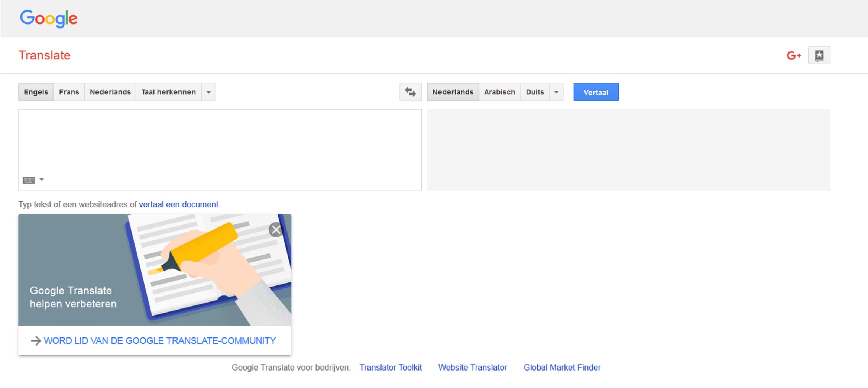This screenshot has height=388, width=868.
Task: Expand the target language dropdown
Action: 556,92
